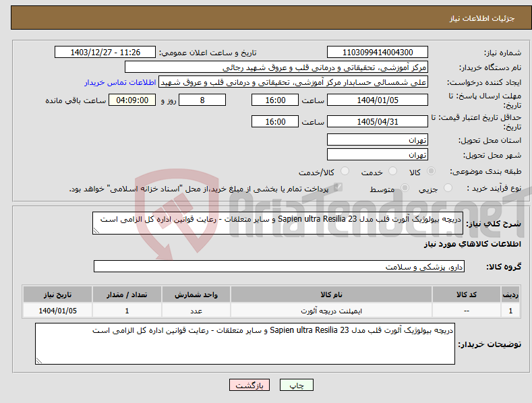Image resolution: width=532 pixels, height=403 pixels.
Task: Click the price validity 16:00 time field
Action: (x=275, y=121)
